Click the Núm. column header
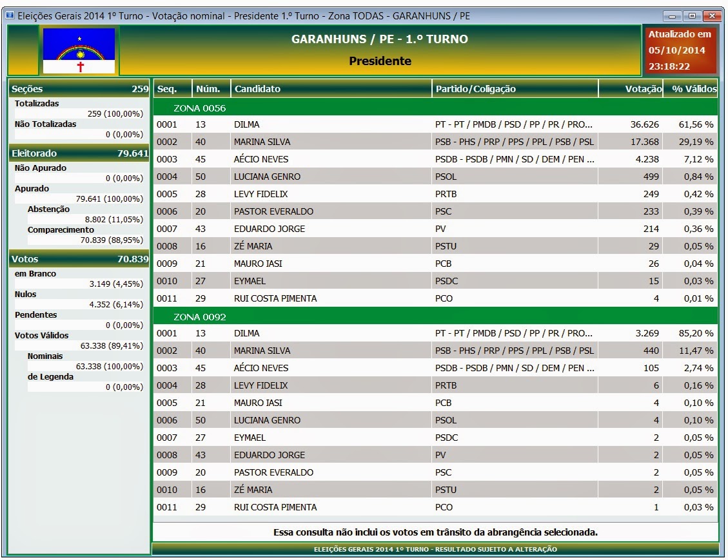The image size is (728, 560). [212, 89]
